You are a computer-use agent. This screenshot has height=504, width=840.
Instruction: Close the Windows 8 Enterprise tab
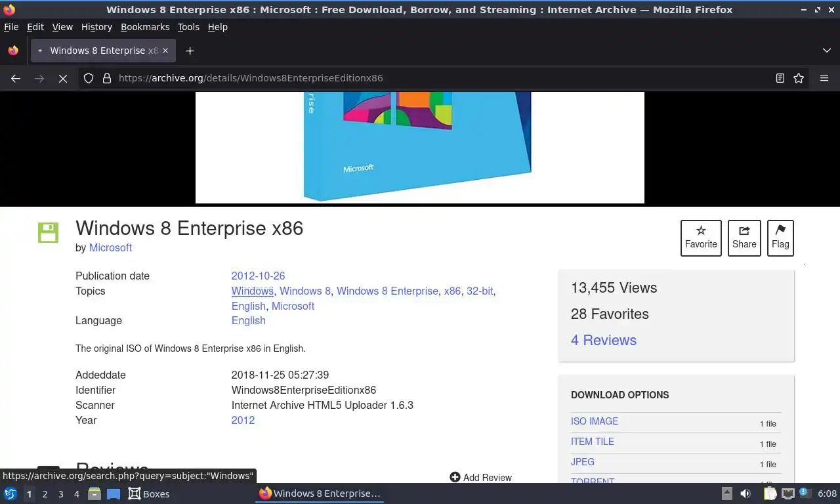165,51
